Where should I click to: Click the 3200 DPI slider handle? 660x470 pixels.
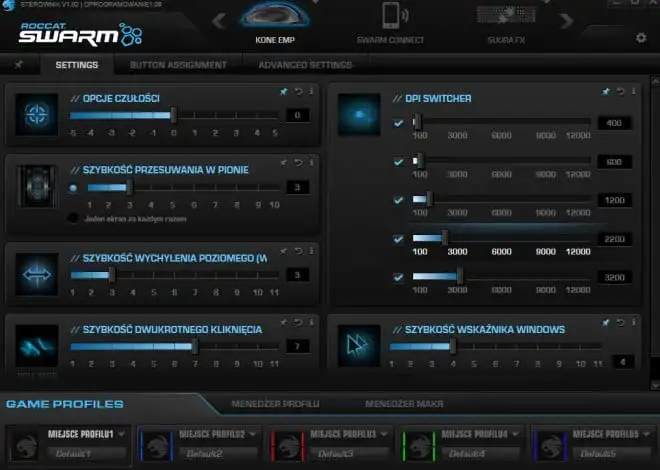click(460, 277)
